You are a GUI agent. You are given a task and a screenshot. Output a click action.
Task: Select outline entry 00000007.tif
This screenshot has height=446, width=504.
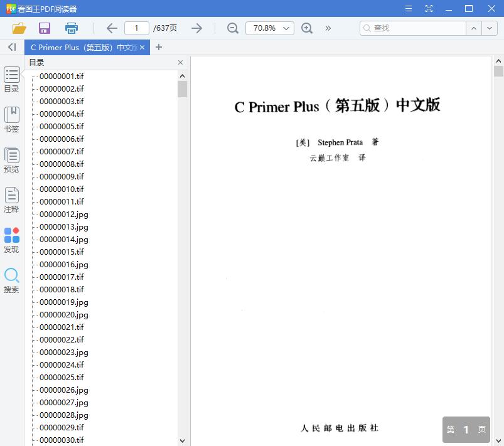click(x=62, y=151)
